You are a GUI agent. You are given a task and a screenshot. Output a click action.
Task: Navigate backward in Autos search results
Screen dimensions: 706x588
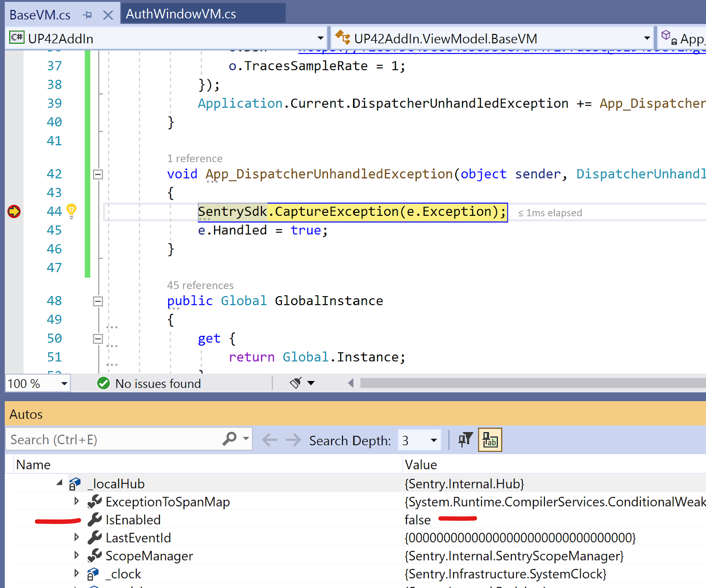tap(270, 440)
